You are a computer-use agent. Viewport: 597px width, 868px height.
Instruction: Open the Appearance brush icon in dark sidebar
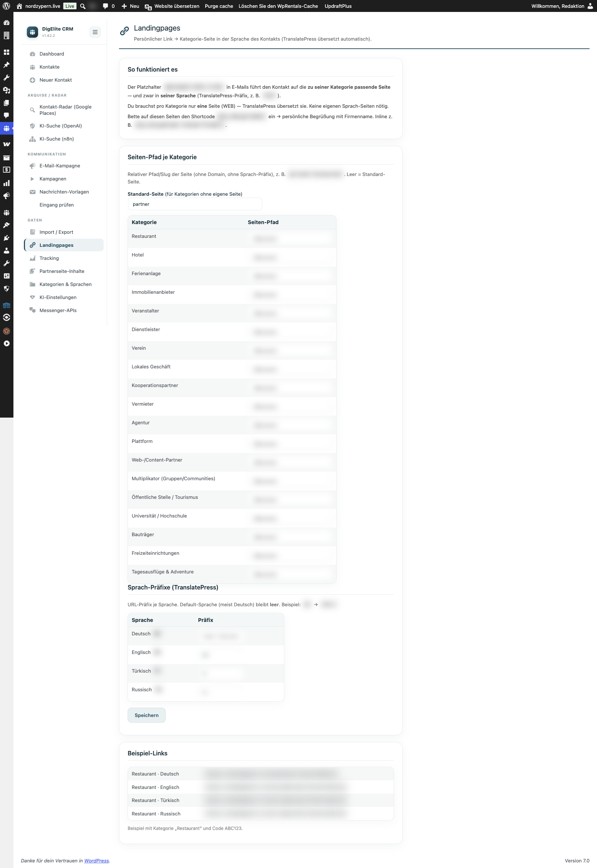(x=6, y=225)
